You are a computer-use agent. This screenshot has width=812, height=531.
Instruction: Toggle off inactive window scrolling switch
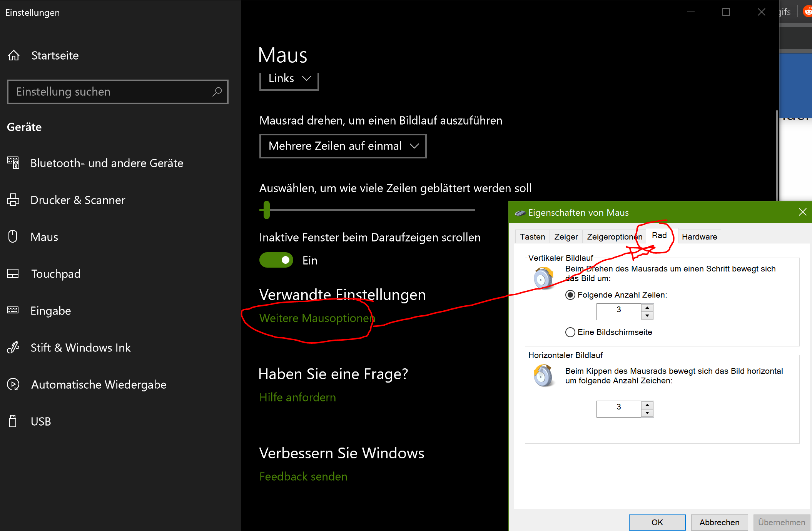(x=276, y=260)
